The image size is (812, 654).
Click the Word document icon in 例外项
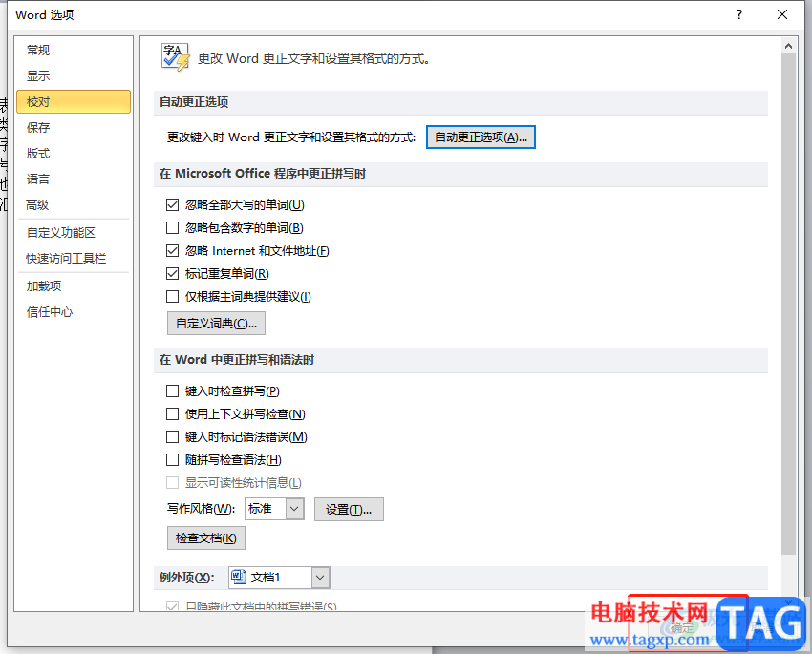[x=239, y=577]
